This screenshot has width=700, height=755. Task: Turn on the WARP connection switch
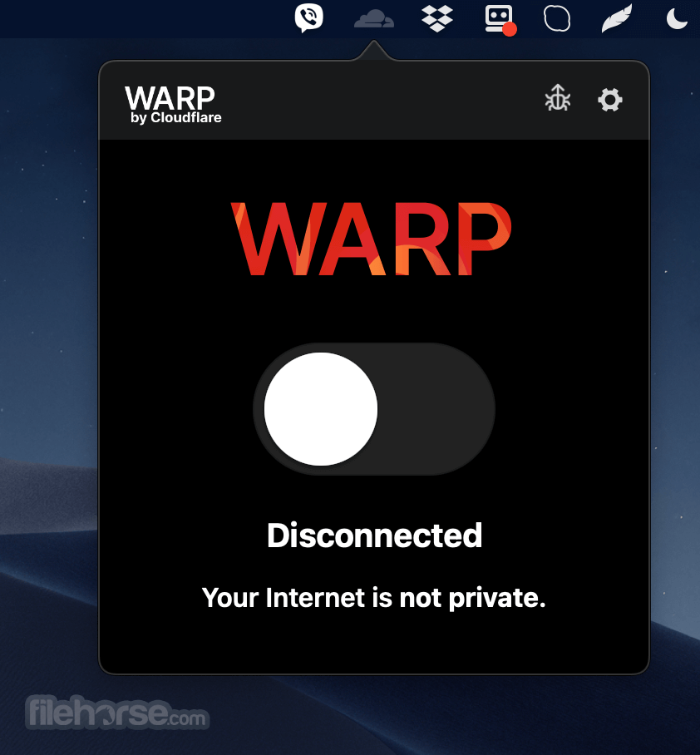pyautogui.click(x=374, y=409)
